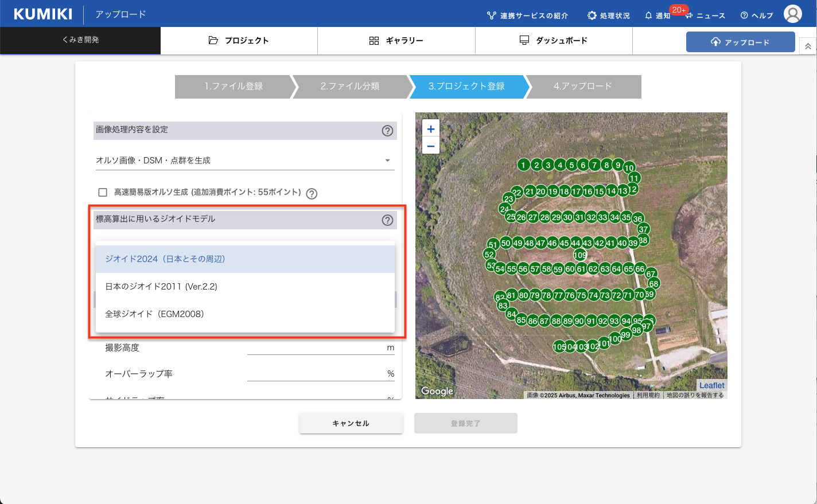Image resolution: width=817 pixels, height=504 pixels.
Task: Select 全球ジオイド（EGM2008） option
Action: point(245,314)
